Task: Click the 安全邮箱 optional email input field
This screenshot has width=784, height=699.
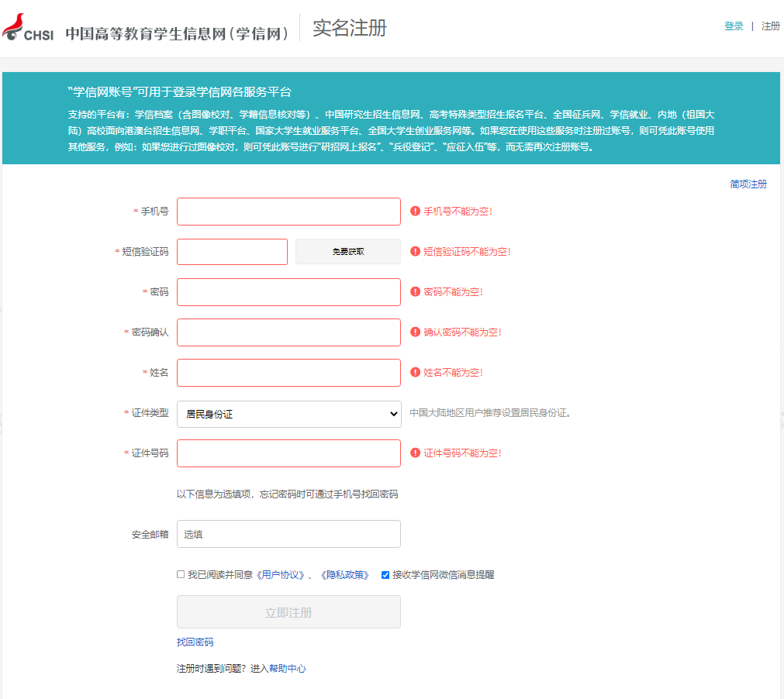Action: coord(288,533)
